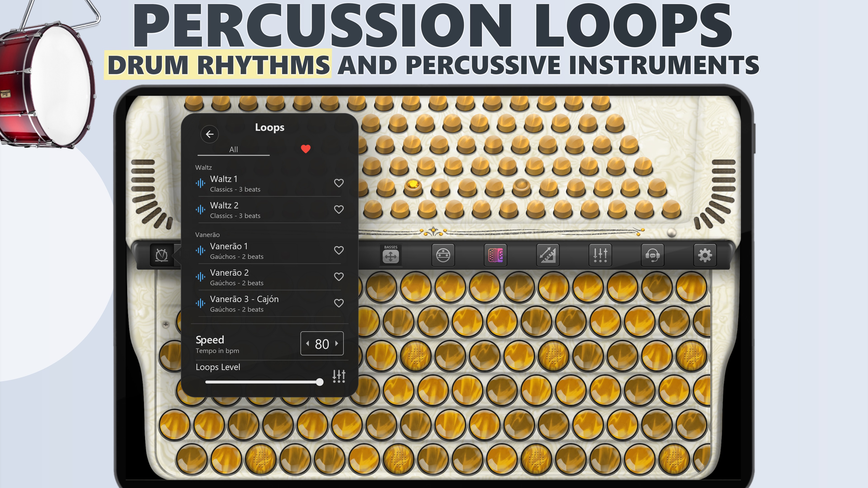The height and width of the screenshot is (488, 868).
Task: Click the Basses move toolbar icon
Action: (391, 256)
